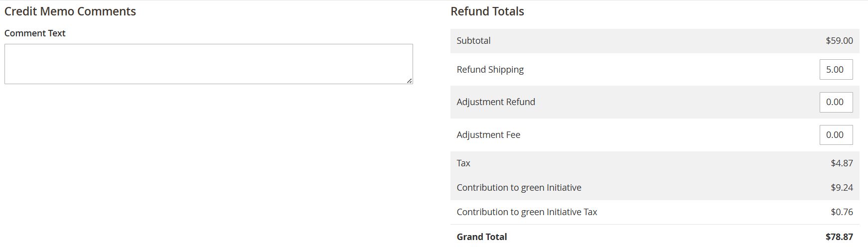Click the Subtotal row label
The height and width of the screenshot is (247, 868).
point(473,41)
